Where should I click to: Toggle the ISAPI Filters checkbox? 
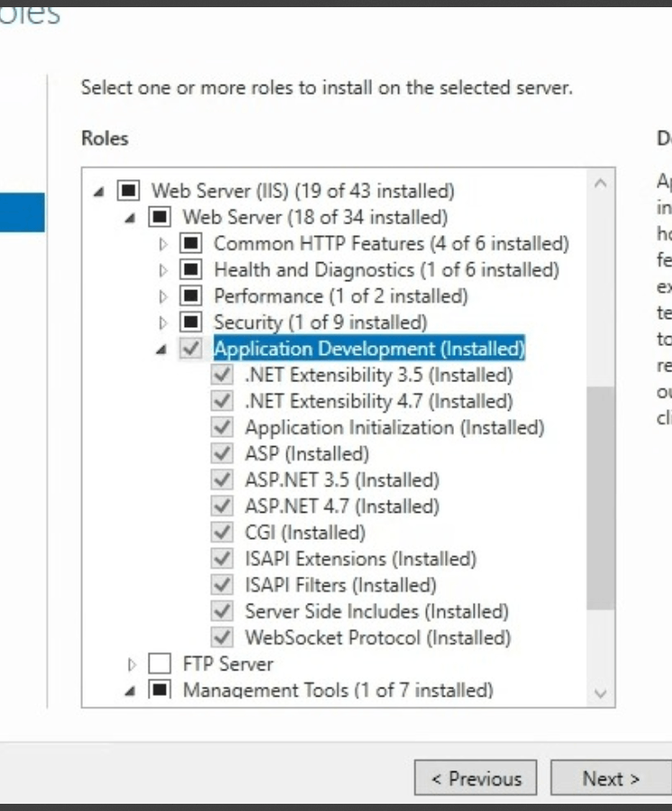[222, 585]
